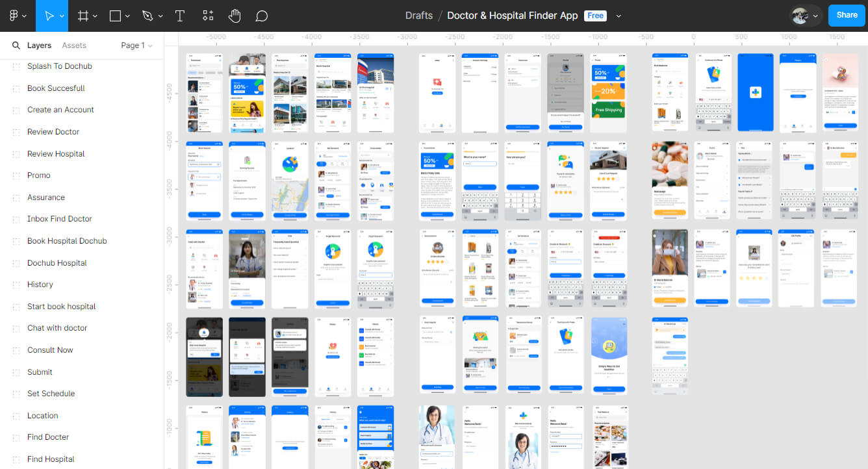Select the Text tool
This screenshot has width=868, height=469.
point(180,16)
